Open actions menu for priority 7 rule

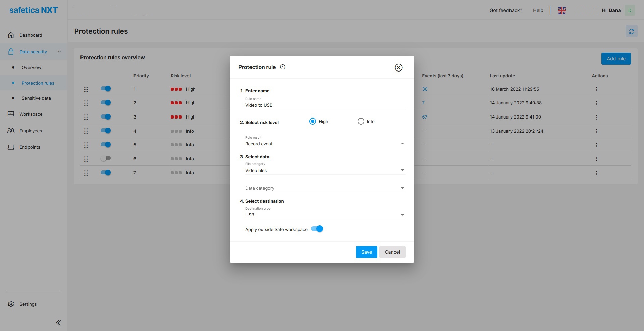596,173
